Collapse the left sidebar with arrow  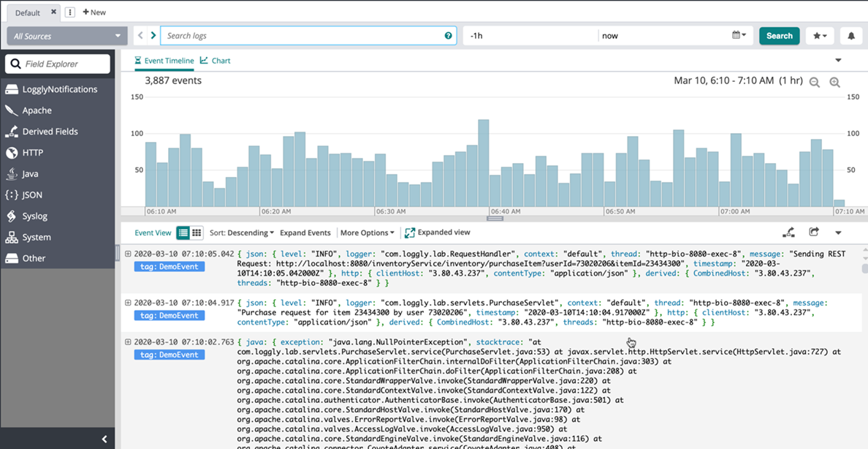pyautogui.click(x=104, y=439)
